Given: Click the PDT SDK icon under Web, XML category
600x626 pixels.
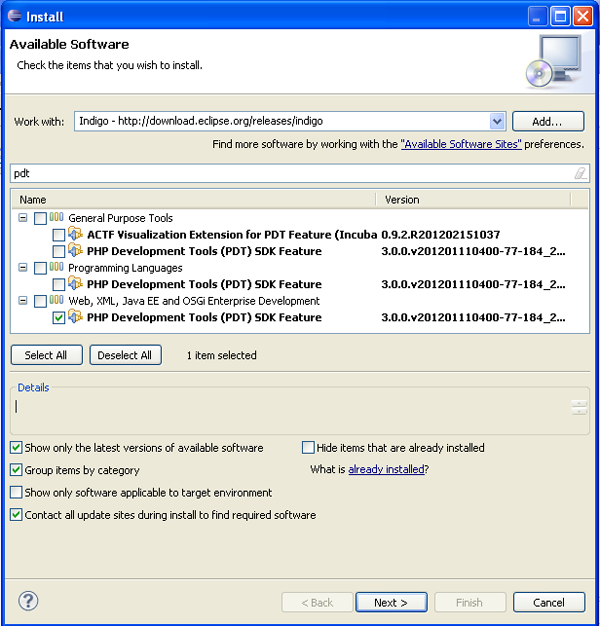Looking at the screenshot, I should (75, 316).
